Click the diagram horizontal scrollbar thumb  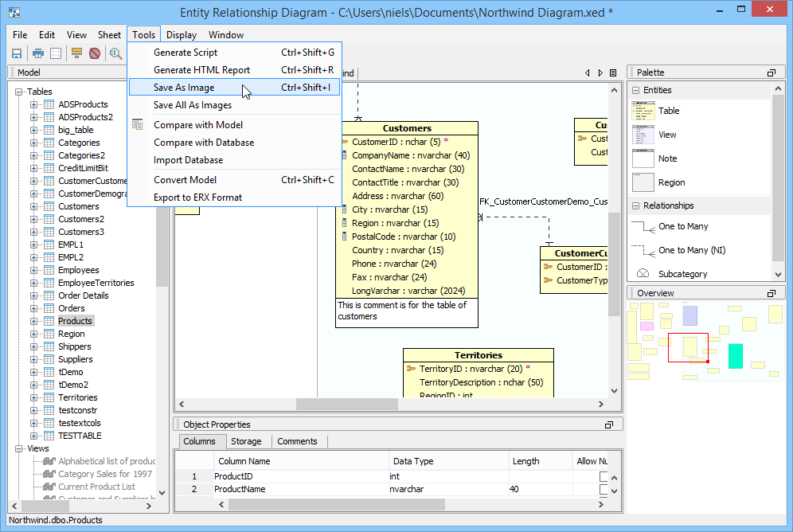[346, 404]
